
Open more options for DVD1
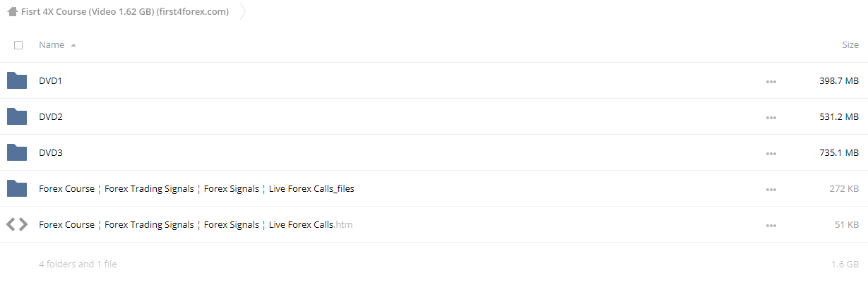click(x=771, y=82)
